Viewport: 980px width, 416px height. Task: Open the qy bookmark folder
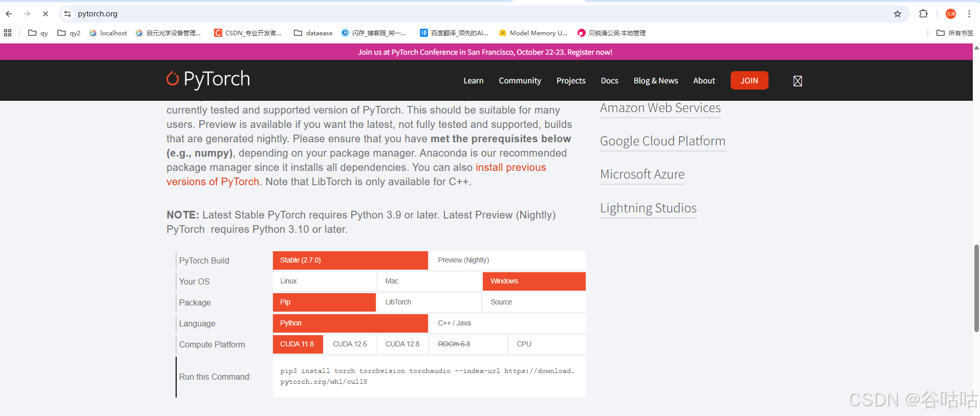point(38,33)
